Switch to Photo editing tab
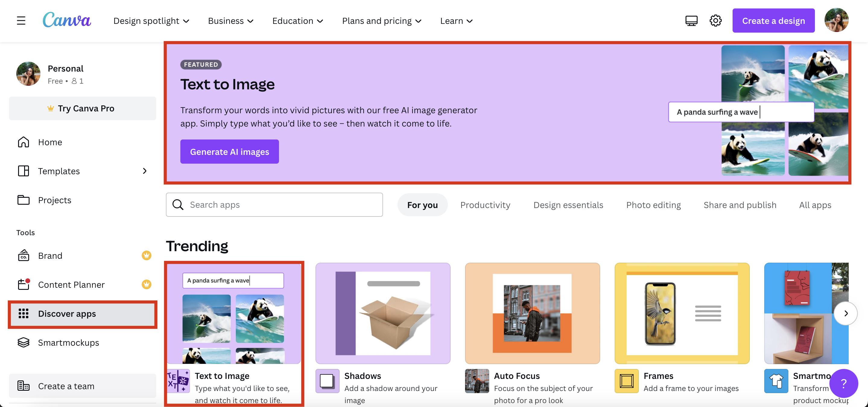 (653, 205)
